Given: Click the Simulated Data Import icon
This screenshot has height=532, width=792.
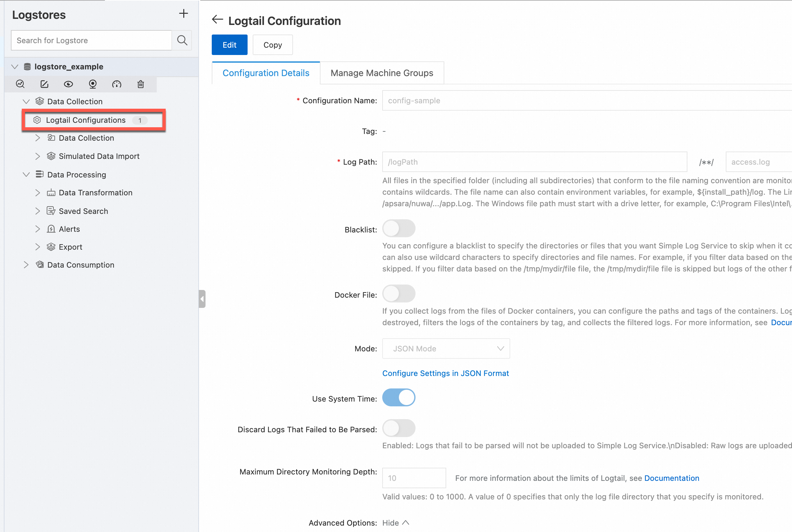Looking at the screenshot, I should click(x=51, y=156).
